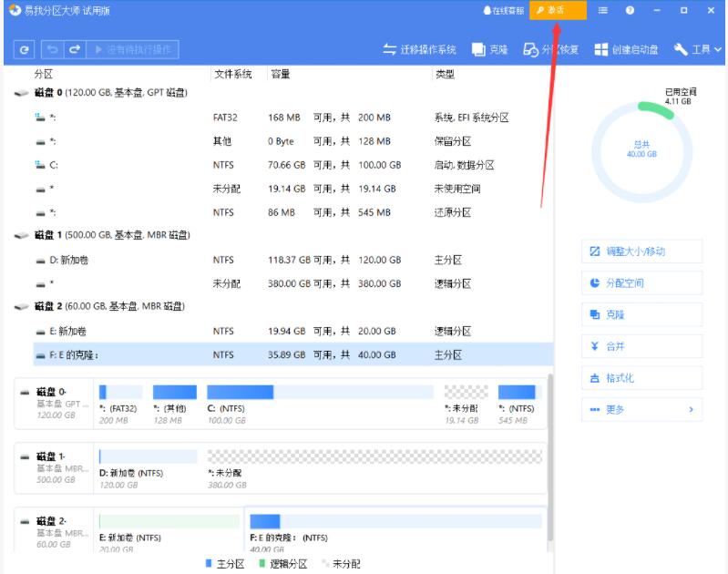Click 调整大小/移动 resize/move button
Viewport: 728px width, 574px height.
tap(641, 251)
